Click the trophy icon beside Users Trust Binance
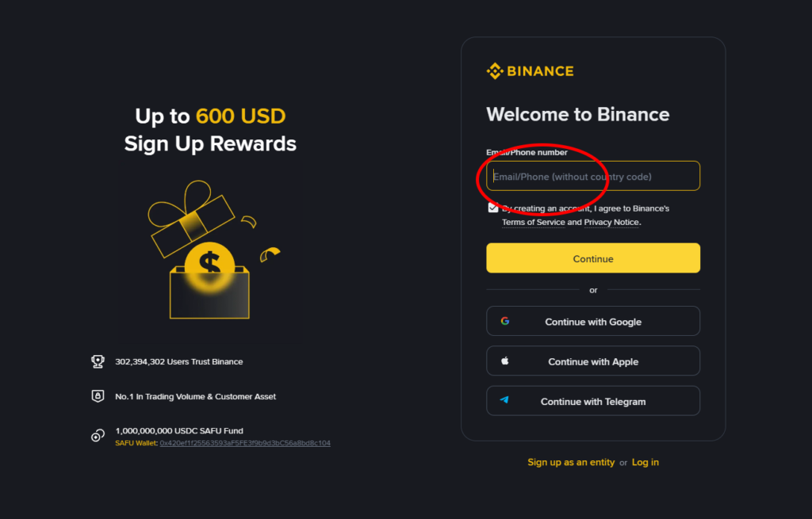 coord(98,361)
